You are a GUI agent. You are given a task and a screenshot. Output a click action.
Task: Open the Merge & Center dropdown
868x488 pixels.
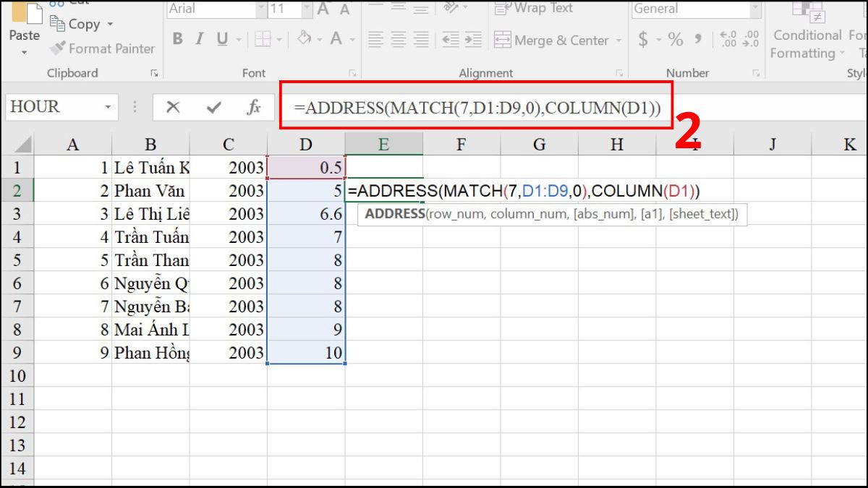pyautogui.click(x=618, y=40)
